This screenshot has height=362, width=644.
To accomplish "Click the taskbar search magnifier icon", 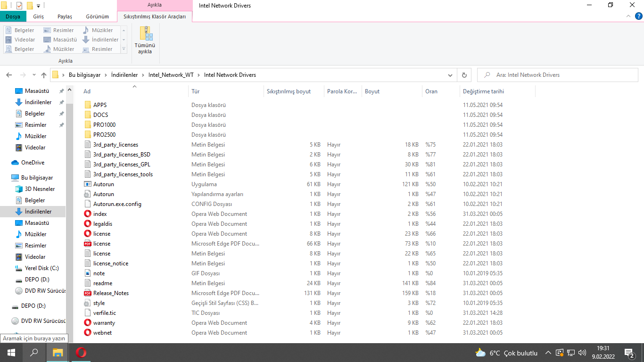I will pos(34,353).
